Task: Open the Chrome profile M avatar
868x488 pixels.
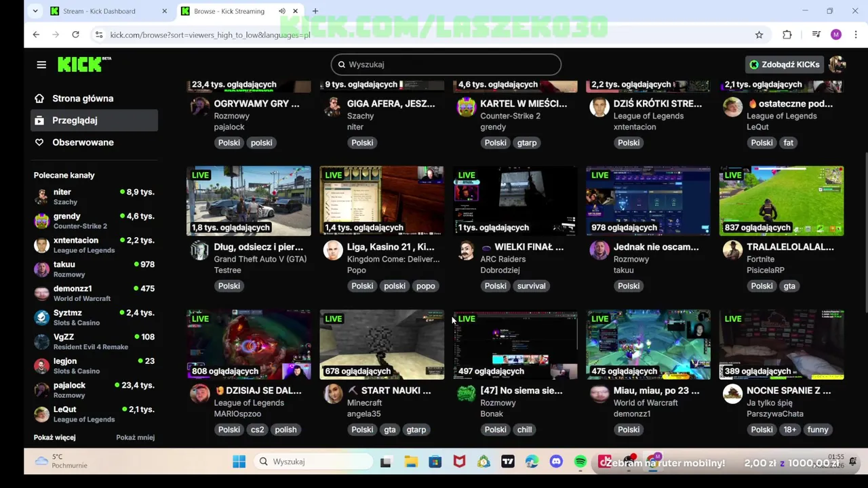Action: 835,35
